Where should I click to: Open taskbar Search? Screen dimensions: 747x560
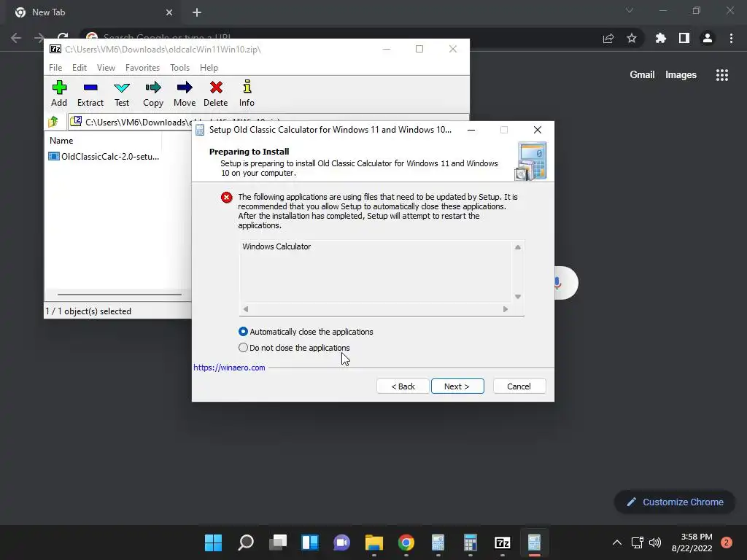click(x=245, y=542)
